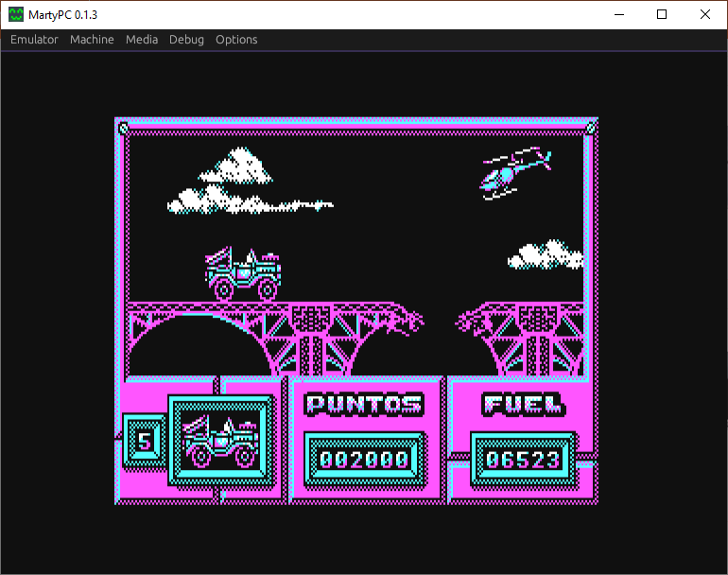This screenshot has width=728, height=575.
Task: Open the Debug menu
Action: click(x=186, y=40)
